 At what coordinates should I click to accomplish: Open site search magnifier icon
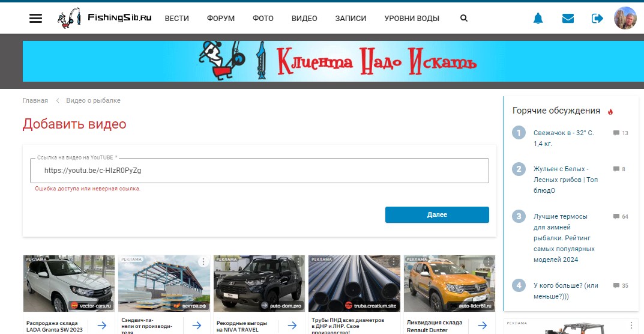click(x=463, y=18)
